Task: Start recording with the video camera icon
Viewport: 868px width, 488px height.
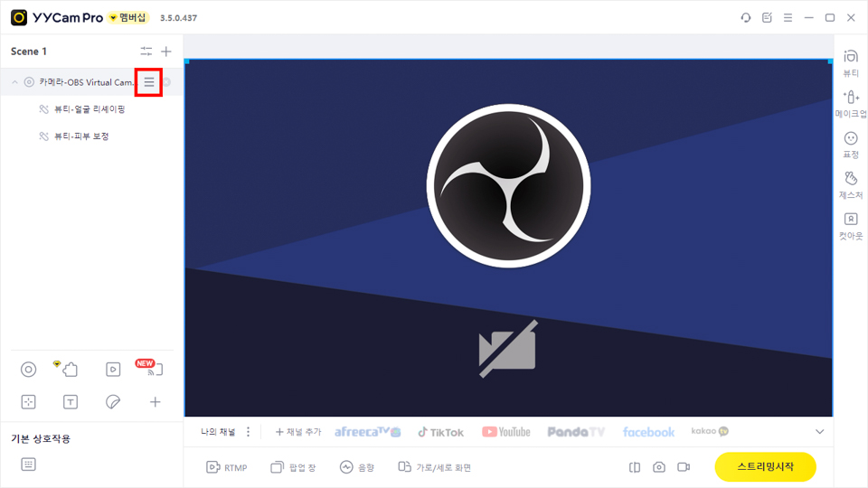Action: pos(684,467)
